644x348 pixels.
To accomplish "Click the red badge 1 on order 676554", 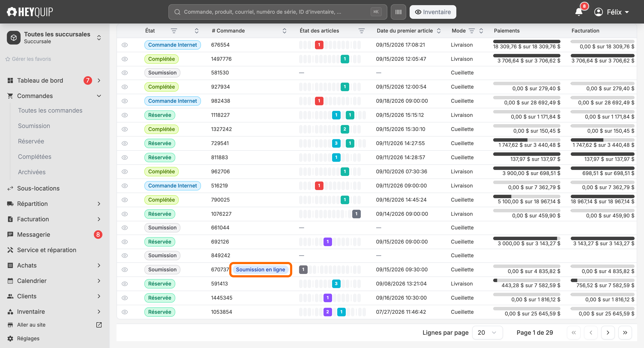I will click(319, 45).
